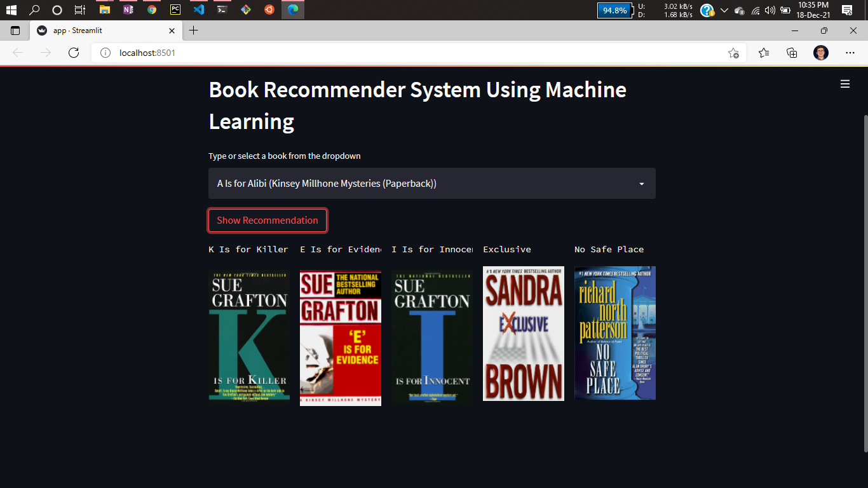Open Task View in taskbar
Screen dimensions: 868x488
click(80, 10)
